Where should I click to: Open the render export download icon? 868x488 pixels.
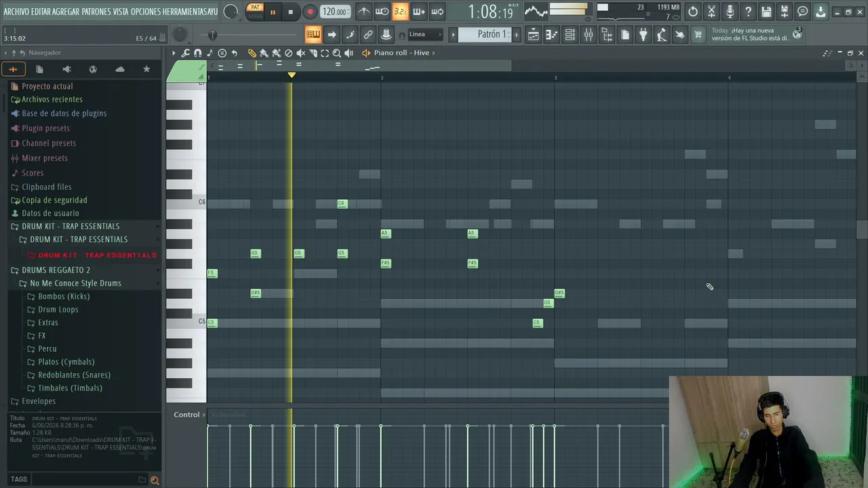click(x=821, y=12)
